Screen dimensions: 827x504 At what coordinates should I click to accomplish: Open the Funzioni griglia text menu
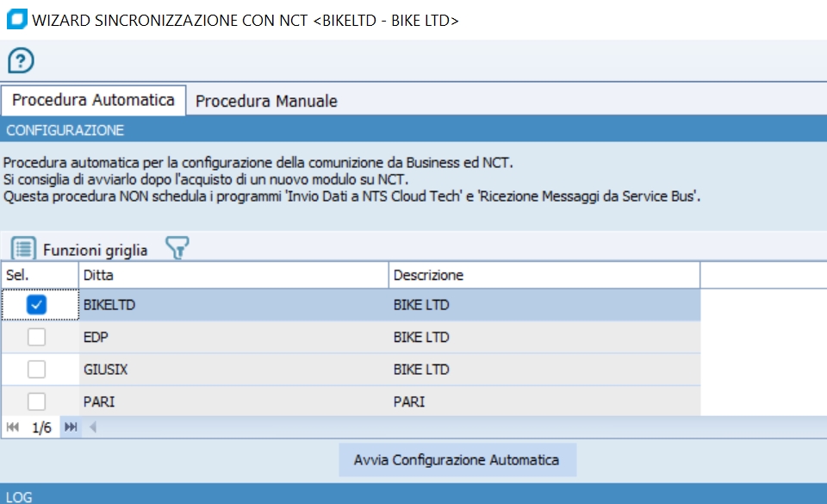click(95, 251)
